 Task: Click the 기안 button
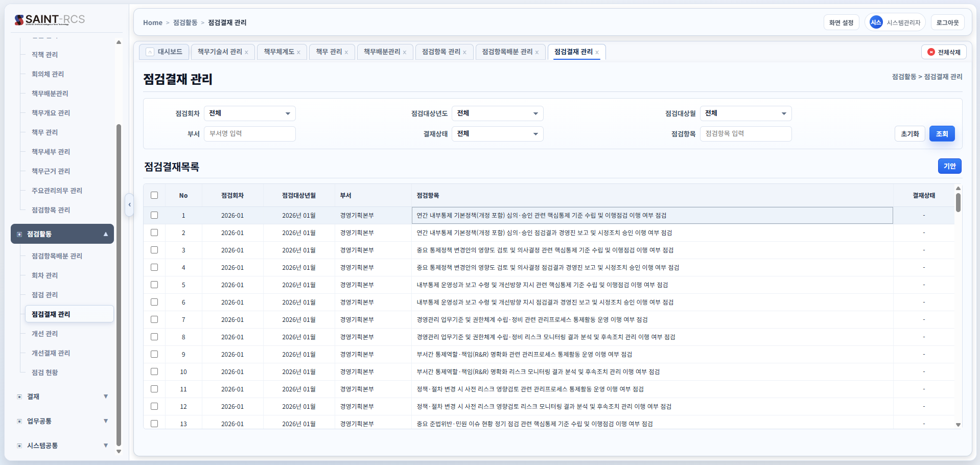tap(949, 166)
